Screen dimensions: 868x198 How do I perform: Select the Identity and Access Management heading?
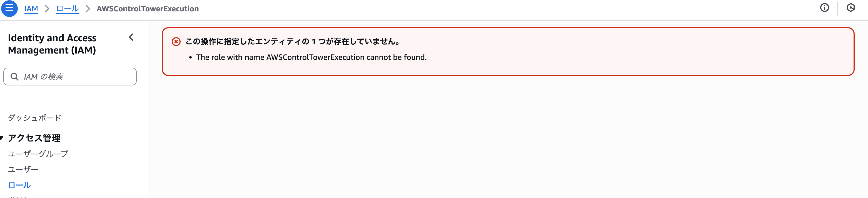pyautogui.click(x=53, y=44)
